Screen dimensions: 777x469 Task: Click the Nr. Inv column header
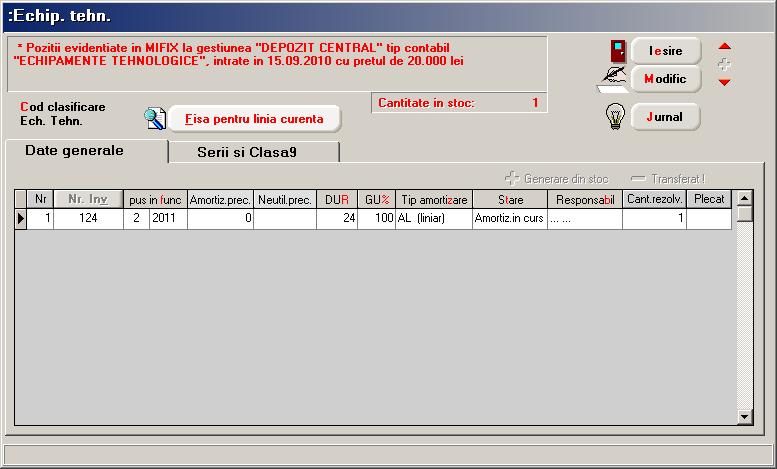pyautogui.click(x=88, y=199)
